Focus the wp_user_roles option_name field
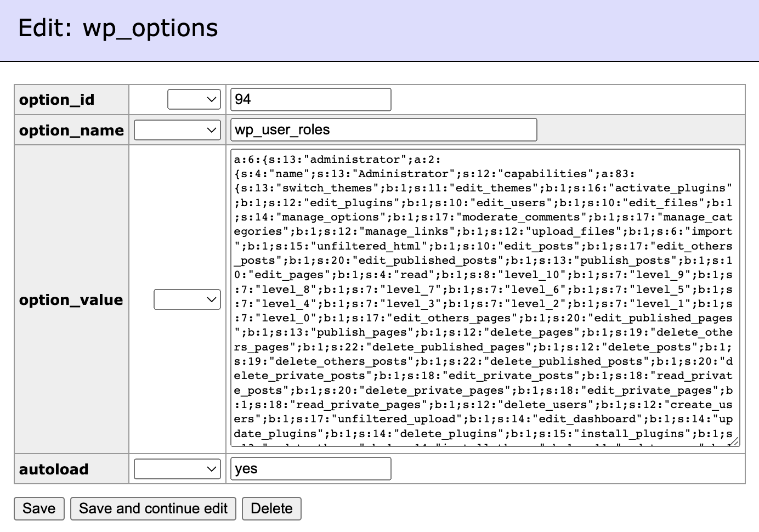Viewport: 759px width, 532px height. tap(383, 130)
